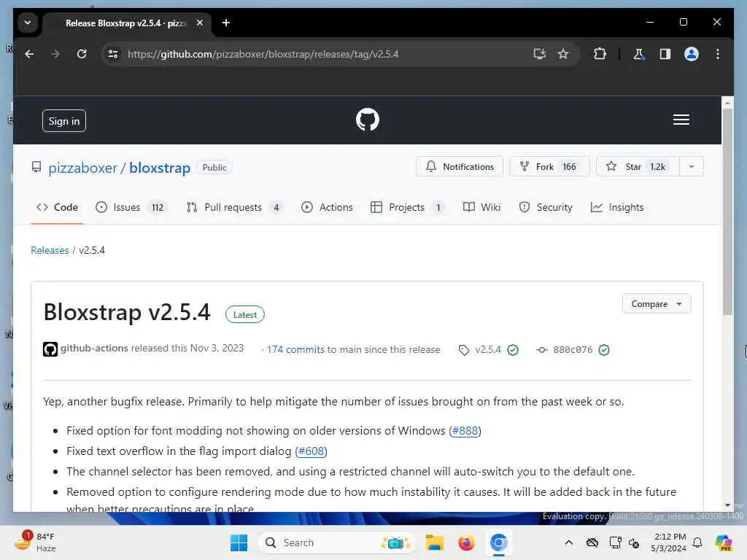Click the page vertical scrollbar
Screen dimensions: 747x560
point(727,212)
